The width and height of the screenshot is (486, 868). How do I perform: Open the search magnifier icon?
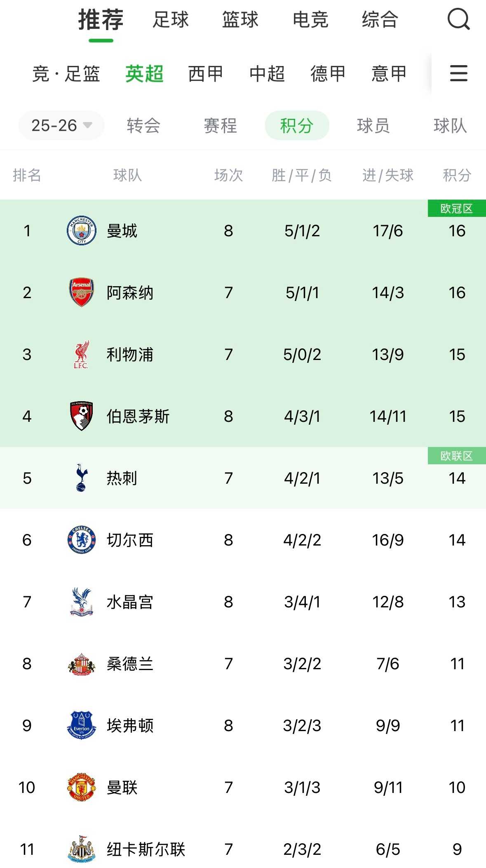click(458, 19)
